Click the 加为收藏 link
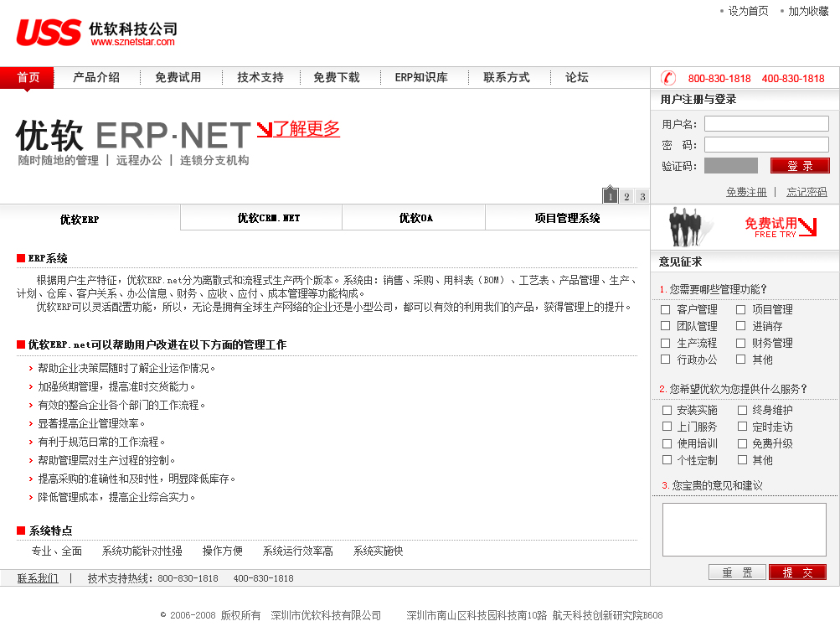The image size is (840, 642). click(x=808, y=11)
